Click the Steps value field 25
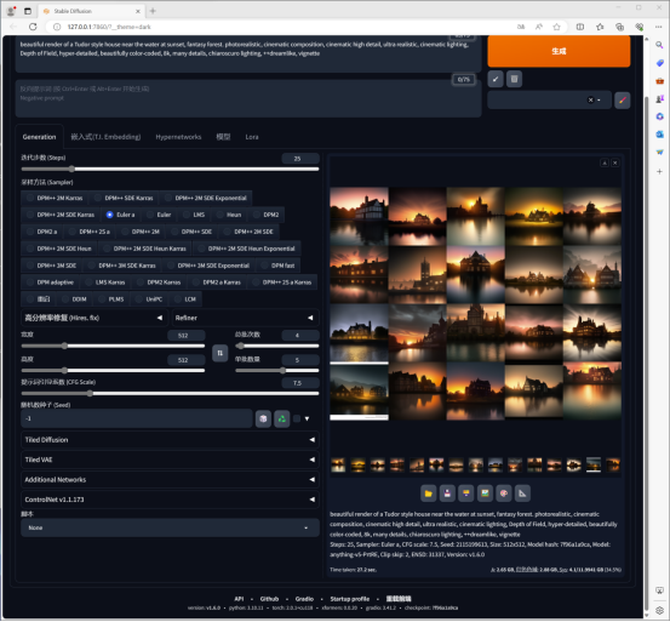Viewport: 670px width, 622px height. (300, 158)
